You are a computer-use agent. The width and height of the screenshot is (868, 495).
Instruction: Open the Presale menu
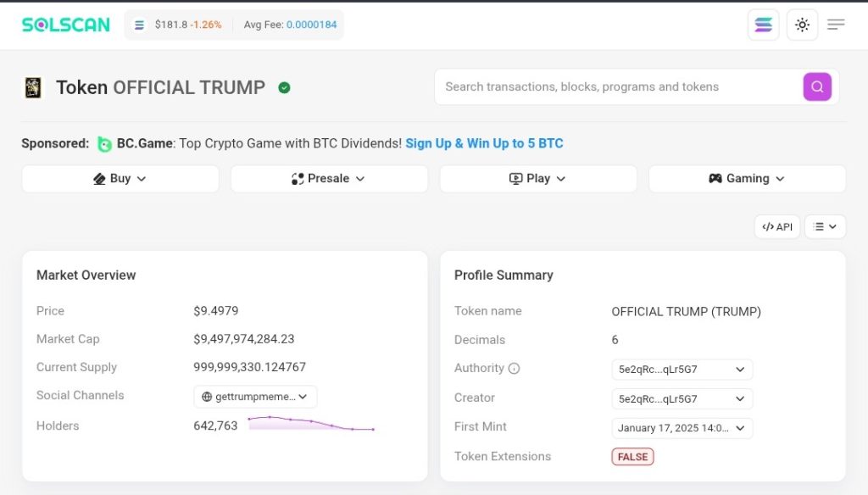tap(329, 179)
